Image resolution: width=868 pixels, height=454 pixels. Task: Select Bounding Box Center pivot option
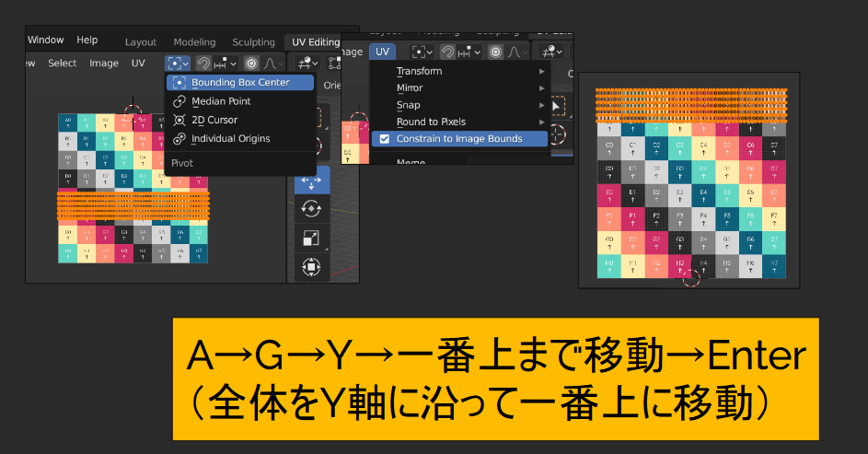coord(240,83)
